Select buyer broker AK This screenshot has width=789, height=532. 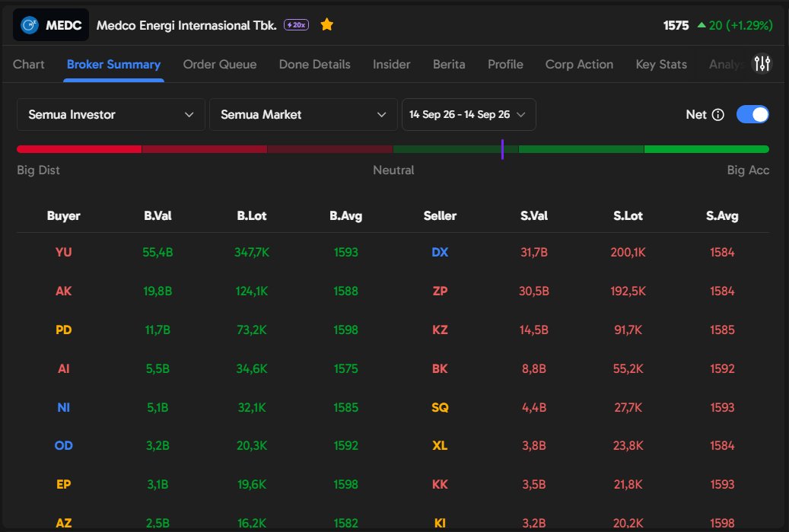[63, 291]
